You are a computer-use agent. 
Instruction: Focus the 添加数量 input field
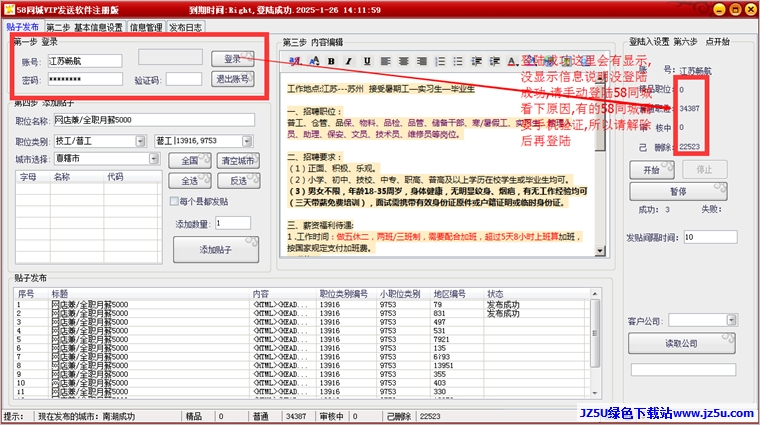(233, 223)
